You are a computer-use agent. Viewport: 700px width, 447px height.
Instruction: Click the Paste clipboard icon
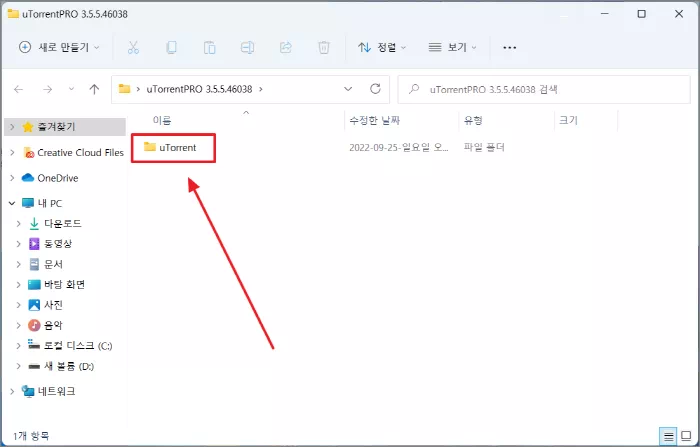209,47
